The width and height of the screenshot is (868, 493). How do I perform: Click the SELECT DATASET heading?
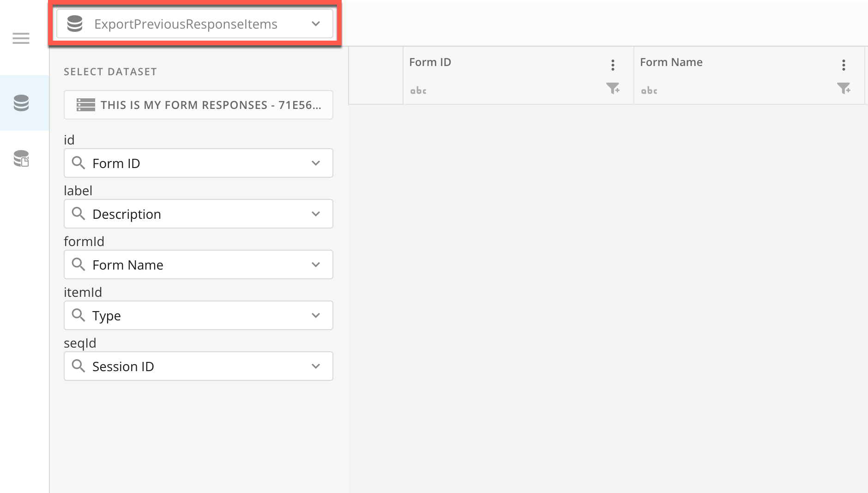click(x=110, y=72)
